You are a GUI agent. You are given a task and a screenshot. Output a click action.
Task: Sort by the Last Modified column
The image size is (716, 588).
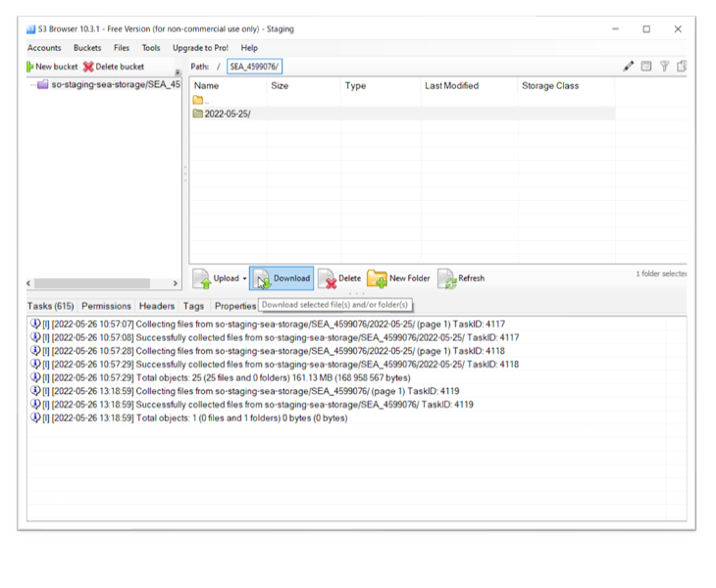click(x=470, y=86)
